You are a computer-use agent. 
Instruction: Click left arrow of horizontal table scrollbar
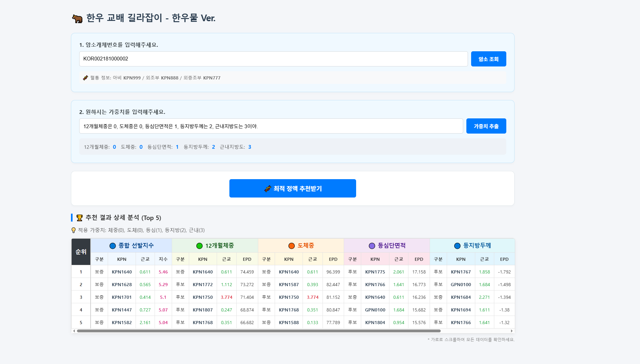coord(74,331)
